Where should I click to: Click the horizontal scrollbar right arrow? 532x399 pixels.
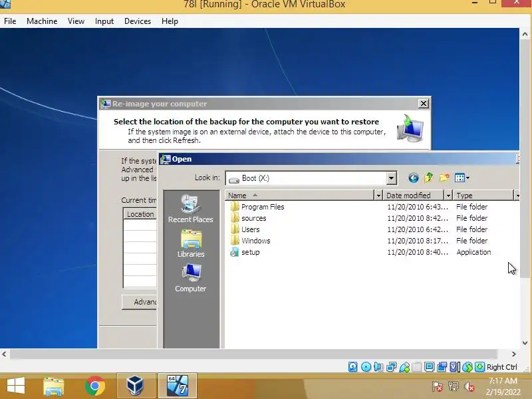(x=513, y=354)
